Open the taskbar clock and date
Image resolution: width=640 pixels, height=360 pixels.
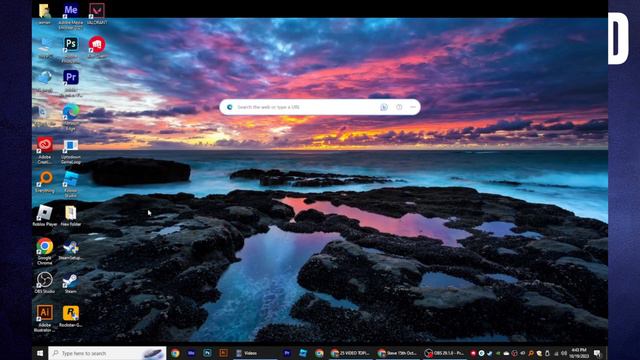pos(578,353)
